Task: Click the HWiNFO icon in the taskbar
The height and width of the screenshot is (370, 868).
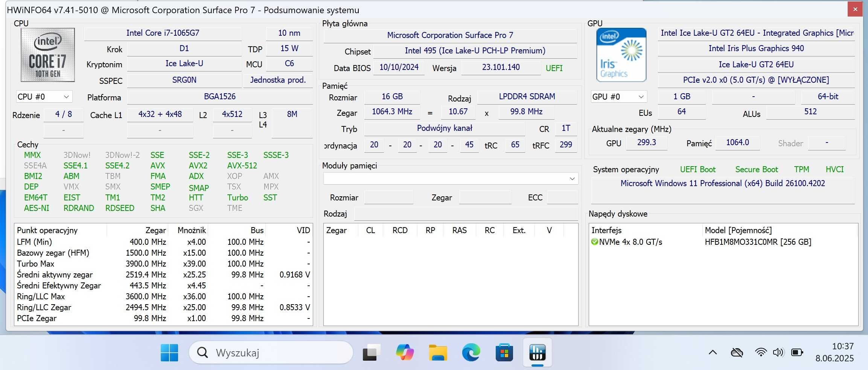Action: point(537,352)
